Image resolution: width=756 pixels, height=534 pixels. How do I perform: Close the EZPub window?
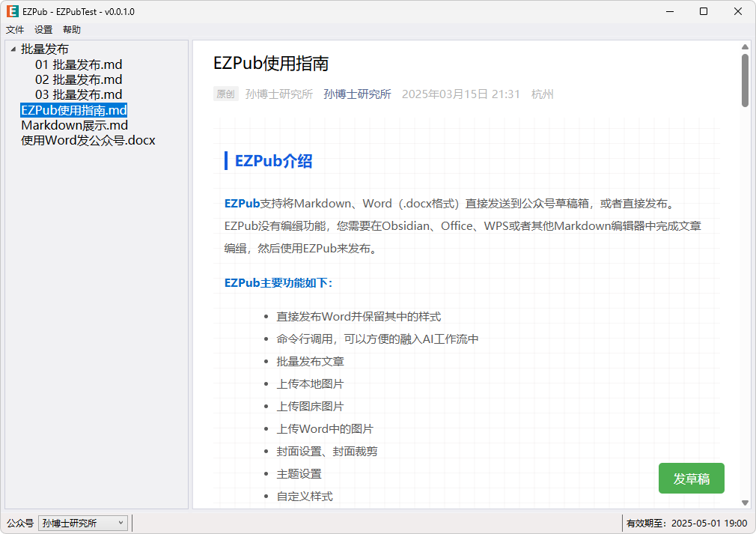coord(738,11)
